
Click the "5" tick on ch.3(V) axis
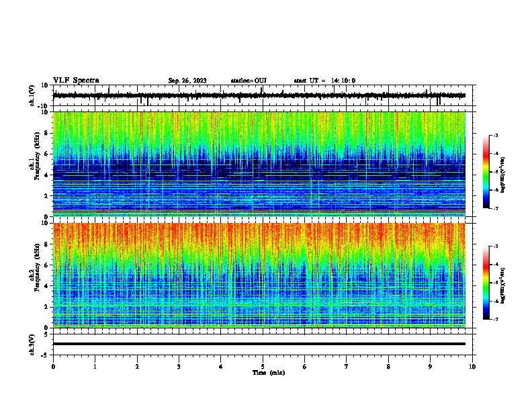click(x=46, y=334)
